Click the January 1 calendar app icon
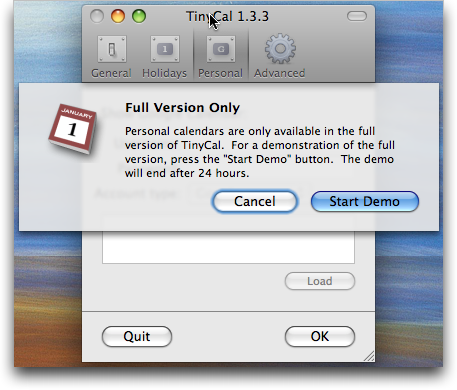Screen dimensions: 457x390 point(73,129)
